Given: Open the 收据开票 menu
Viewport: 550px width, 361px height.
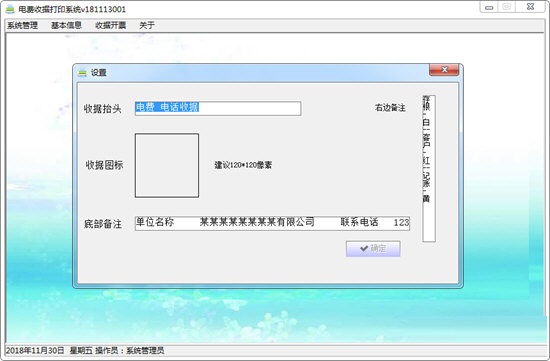Looking at the screenshot, I should [110, 25].
